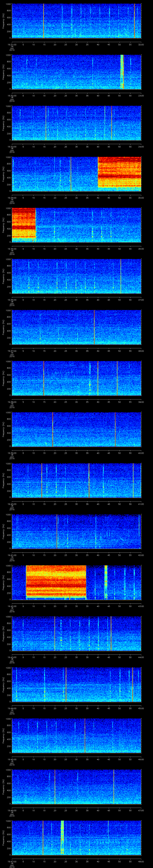
Task: Click the '19:31:00' start time label
Action: [12, 44]
